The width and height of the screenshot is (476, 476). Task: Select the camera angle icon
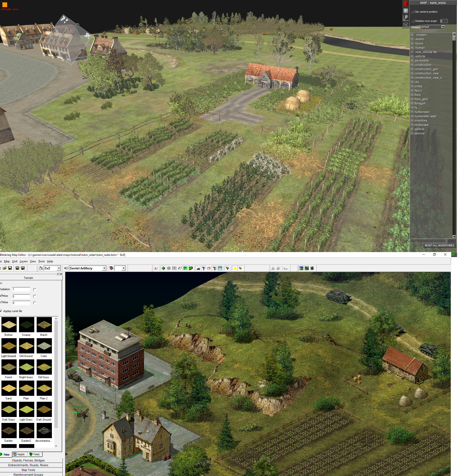pos(406,17)
